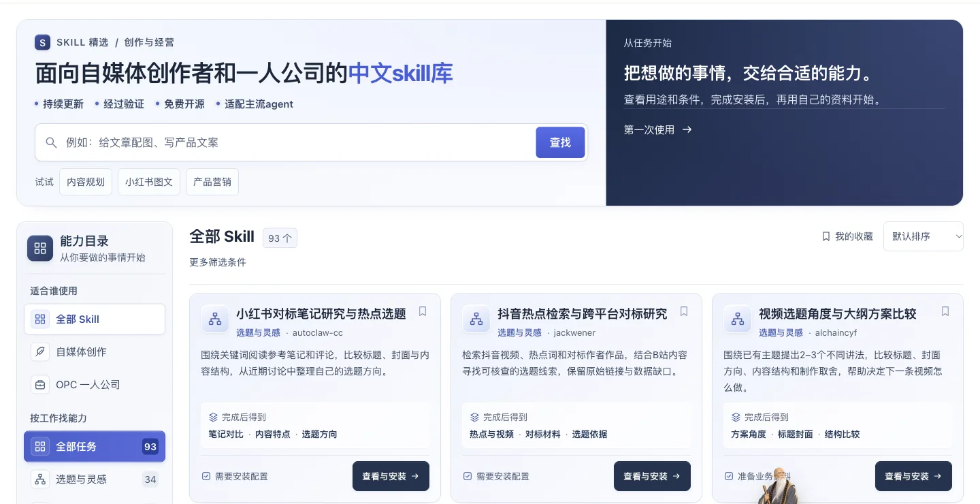Click the 能力目录 grid icon
The width and height of the screenshot is (980, 504).
pyautogui.click(x=40, y=249)
